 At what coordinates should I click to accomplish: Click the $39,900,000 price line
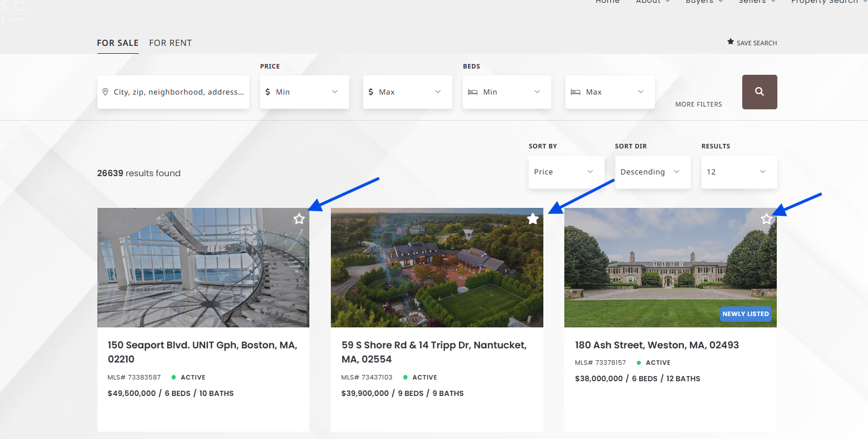coord(403,393)
